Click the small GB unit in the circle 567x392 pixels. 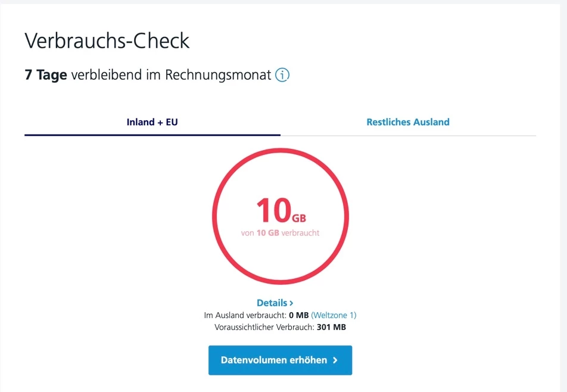(x=299, y=217)
